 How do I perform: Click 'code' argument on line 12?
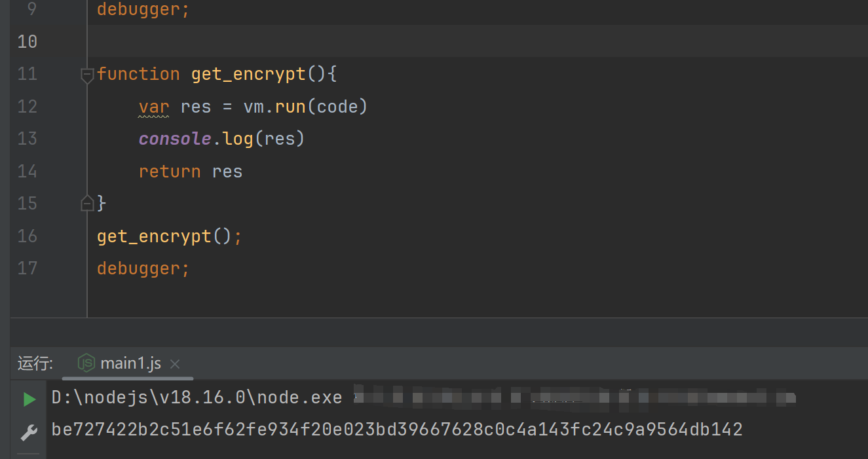337,106
